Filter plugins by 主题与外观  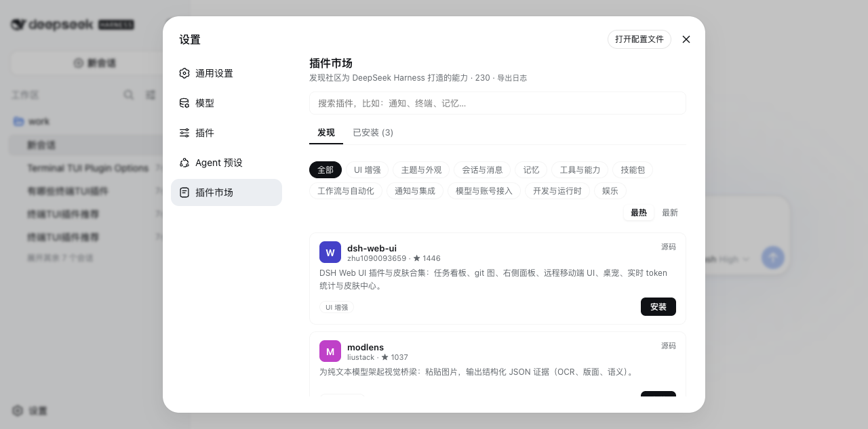pos(421,170)
